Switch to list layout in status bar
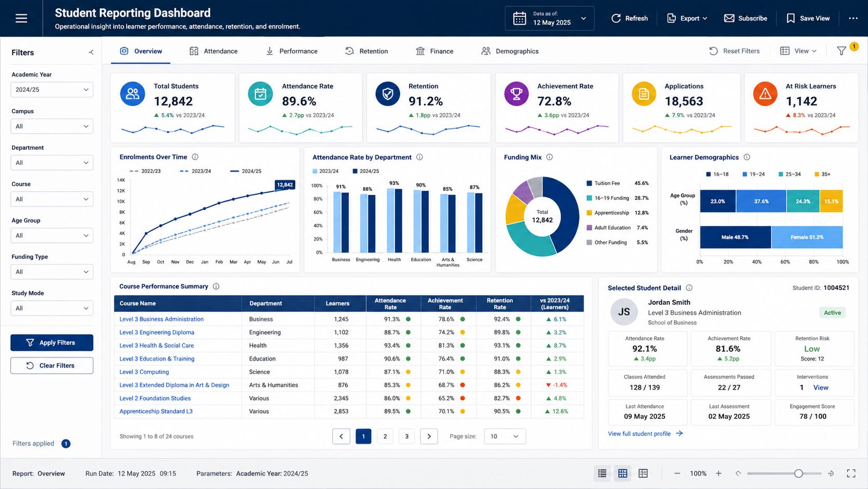This screenshot has width=868, height=489. [602, 473]
